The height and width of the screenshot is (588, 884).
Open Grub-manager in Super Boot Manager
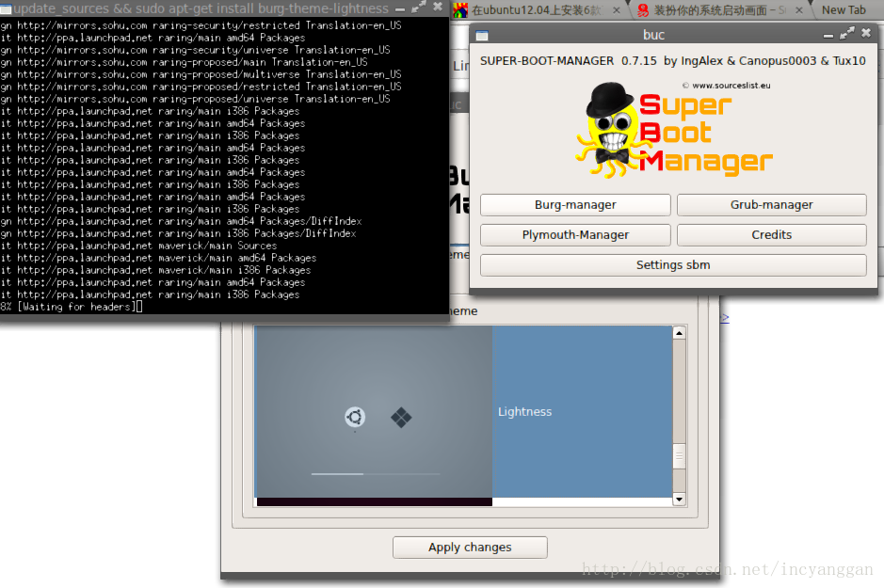pos(771,205)
